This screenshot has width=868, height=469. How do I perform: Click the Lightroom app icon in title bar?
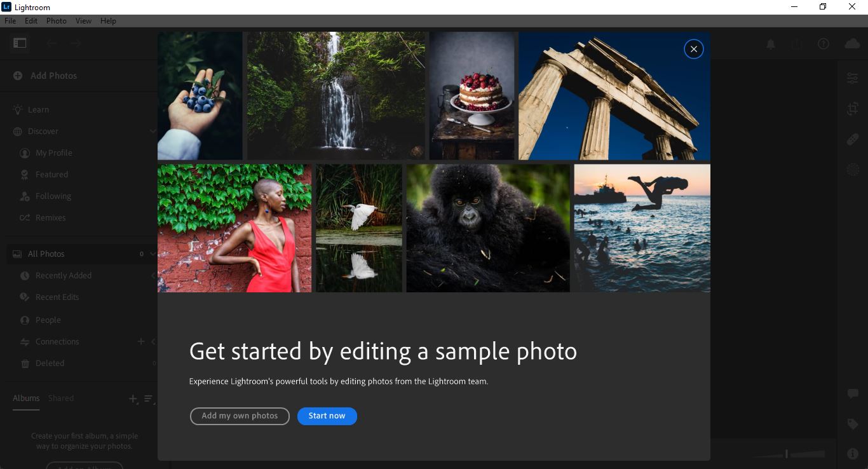point(7,7)
